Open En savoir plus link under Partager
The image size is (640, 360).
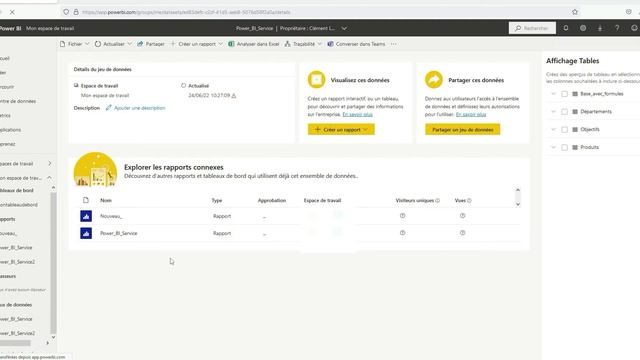tap(471, 114)
